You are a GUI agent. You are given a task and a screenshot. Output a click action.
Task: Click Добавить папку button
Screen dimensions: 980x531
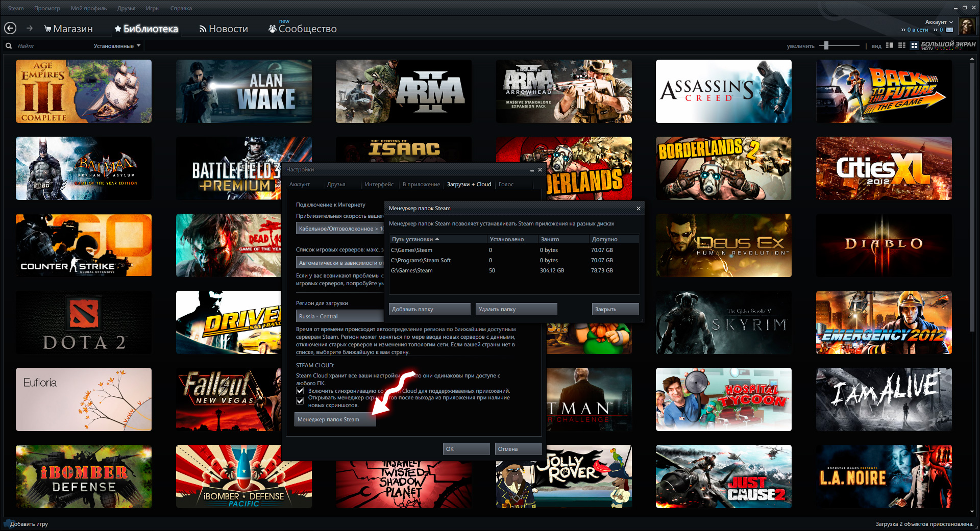point(430,309)
